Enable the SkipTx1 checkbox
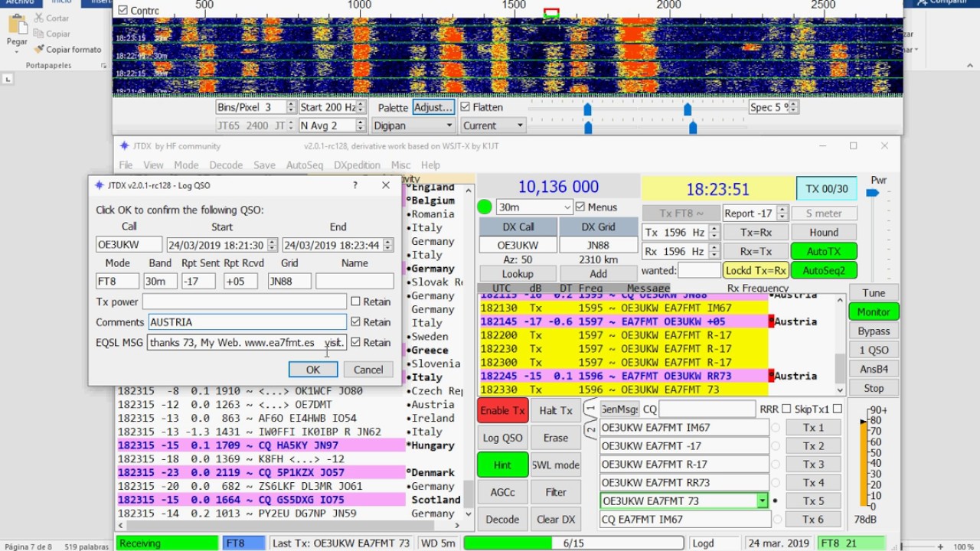The width and height of the screenshot is (980, 551). (837, 409)
